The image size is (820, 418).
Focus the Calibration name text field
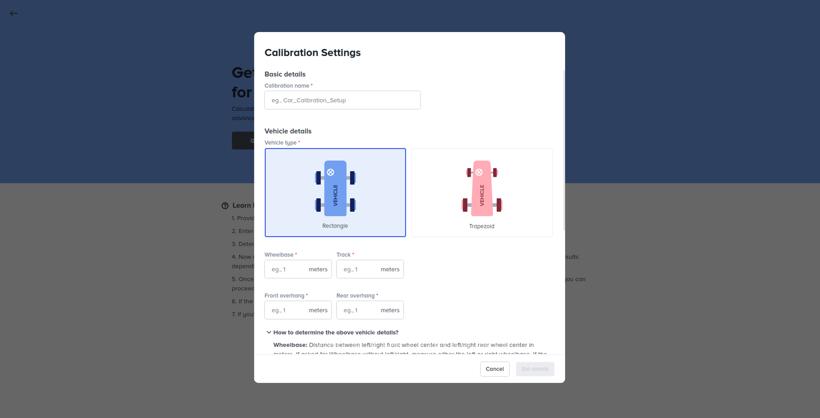point(342,100)
